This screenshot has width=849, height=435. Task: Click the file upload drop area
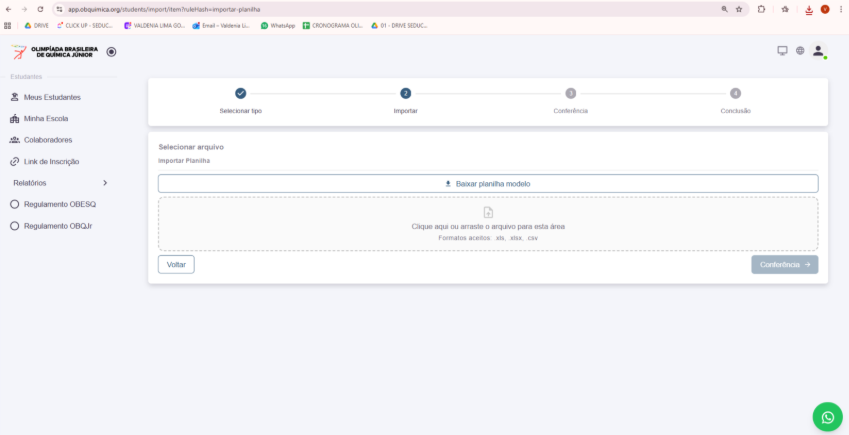point(487,224)
